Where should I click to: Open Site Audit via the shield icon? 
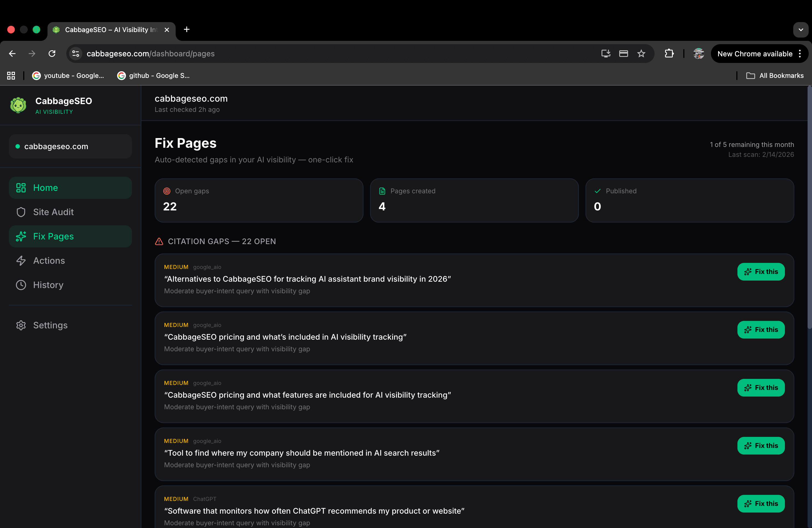pyautogui.click(x=21, y=212)
